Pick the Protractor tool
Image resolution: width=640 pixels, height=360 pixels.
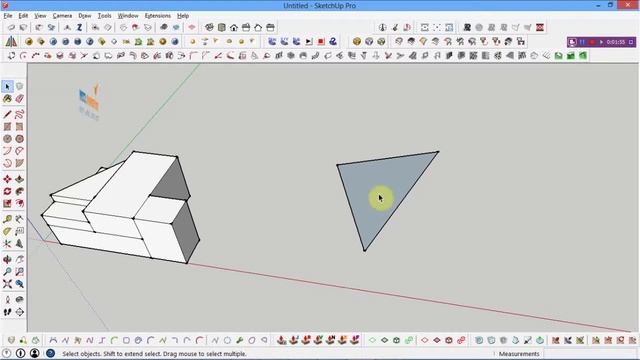7,231
